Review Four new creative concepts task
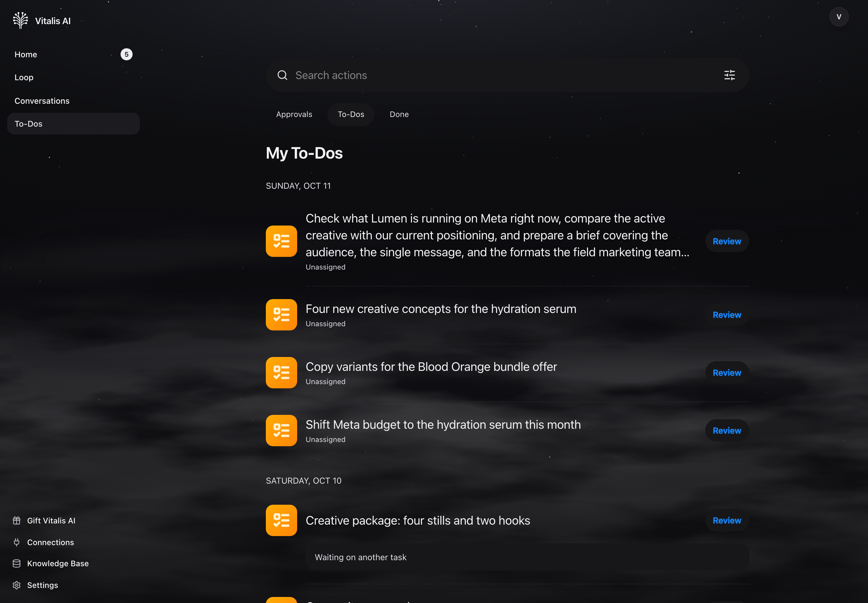The image size is (868, 603). 727,315
